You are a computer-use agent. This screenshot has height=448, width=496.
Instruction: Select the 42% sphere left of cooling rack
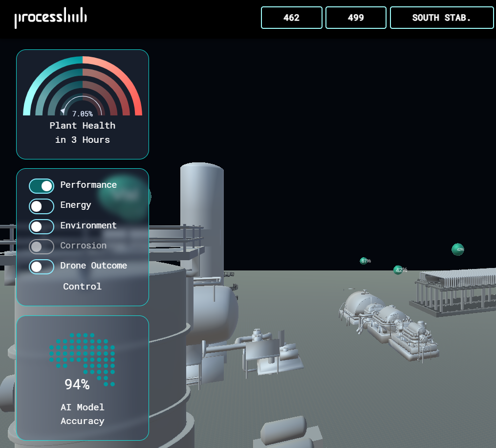tap(399, 270)
